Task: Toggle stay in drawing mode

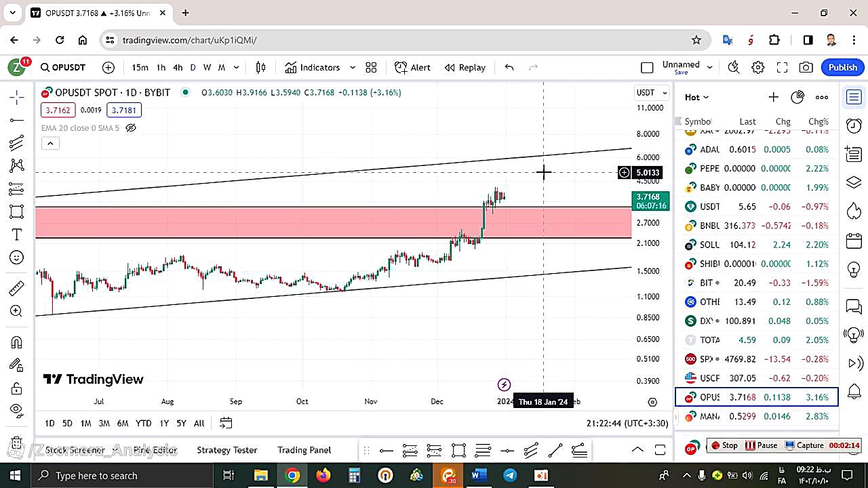Action: 17,365
